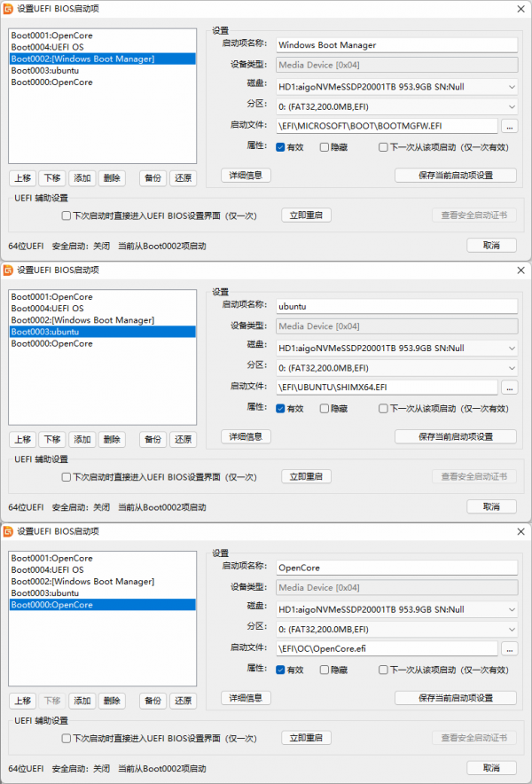The height and width of the screenshot is (784, 532).
Task: Click the 启动项名称 field containing Windows Boot Manager
Action: click(x=397, y=45)
